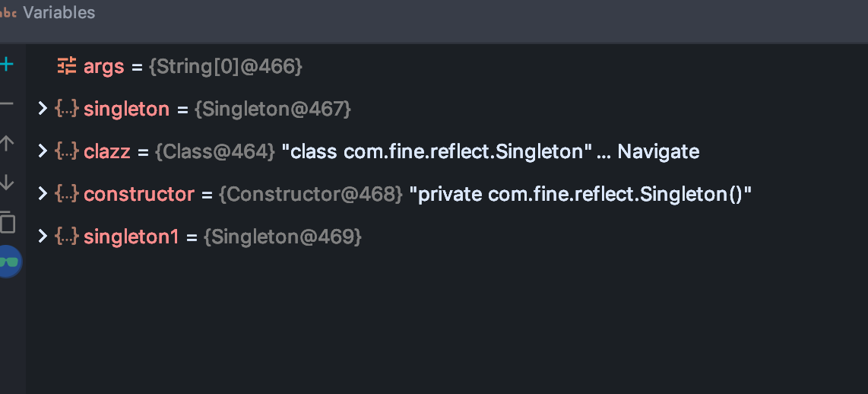Click the duplicate watch copy icon

7,222
